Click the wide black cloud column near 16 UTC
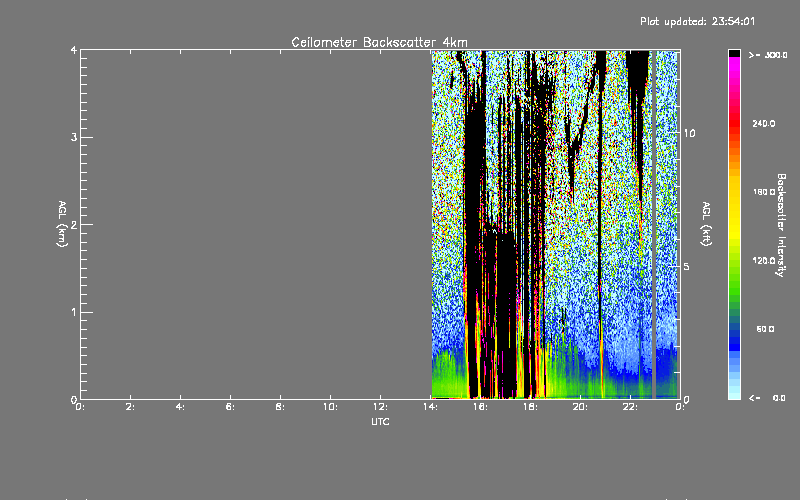The width and height of the screenshot is (800, 500). (475, 245)
